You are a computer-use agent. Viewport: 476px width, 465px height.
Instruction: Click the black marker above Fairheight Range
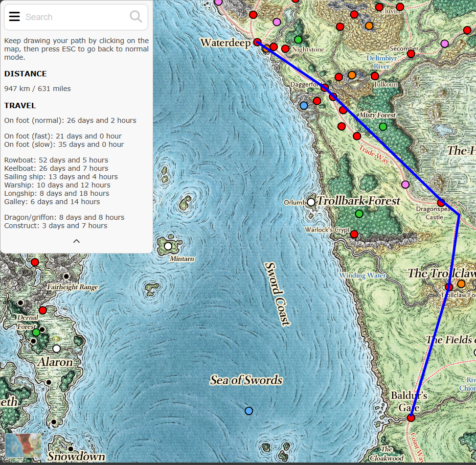click(66, 276)
